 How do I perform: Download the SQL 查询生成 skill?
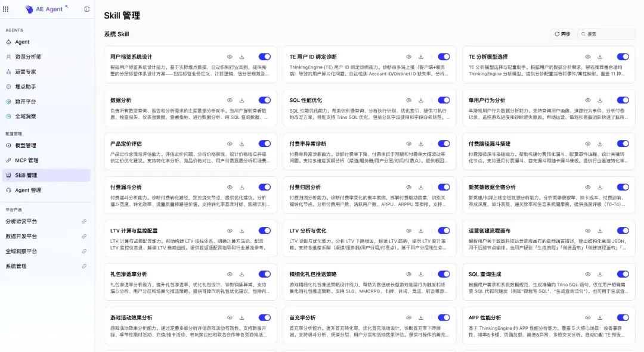coord(600,274)
